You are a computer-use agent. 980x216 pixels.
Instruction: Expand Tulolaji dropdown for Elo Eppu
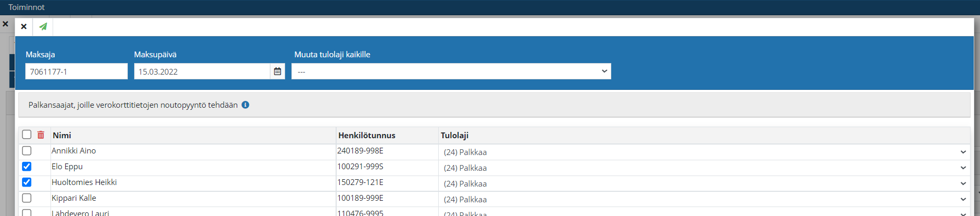tap(704, 168)
